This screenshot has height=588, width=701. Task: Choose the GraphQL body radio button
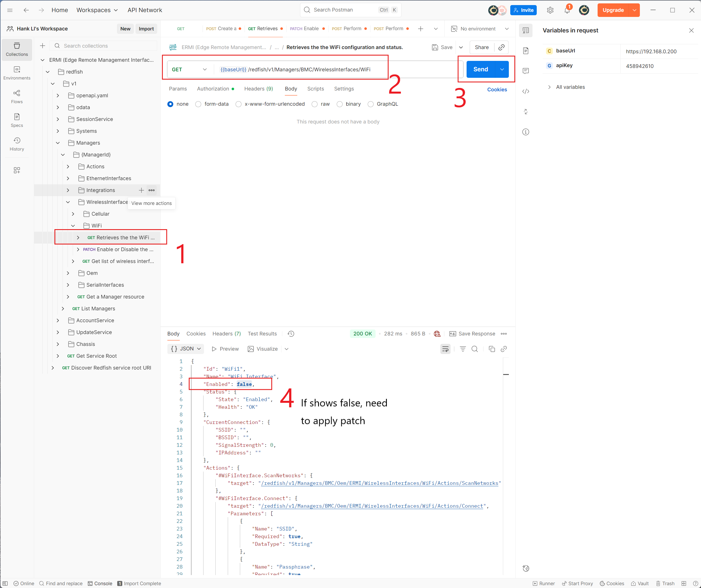pyautogui.click(x=371, y=104)
